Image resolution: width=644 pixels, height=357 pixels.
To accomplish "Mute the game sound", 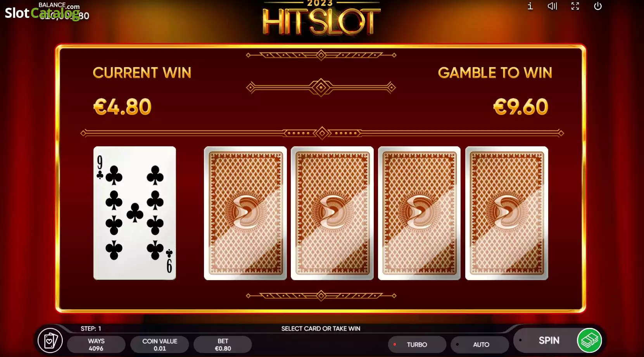I will [552, 6].
